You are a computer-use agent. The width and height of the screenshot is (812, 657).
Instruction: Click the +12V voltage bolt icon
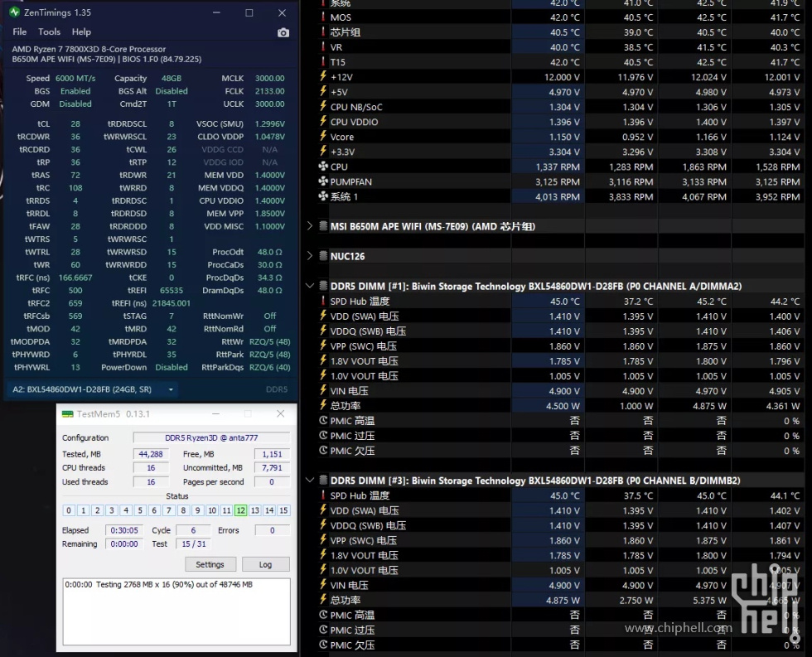click(x=323, y=76)
